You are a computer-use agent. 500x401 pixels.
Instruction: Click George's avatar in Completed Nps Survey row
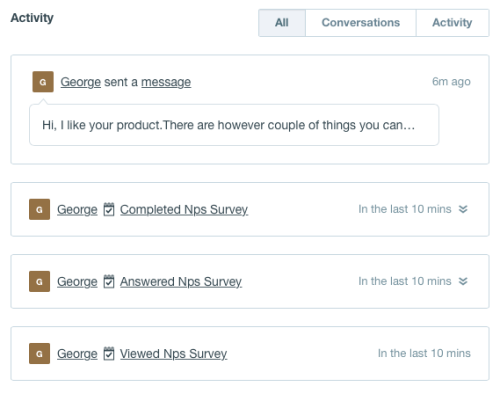(x=39, y=209)
